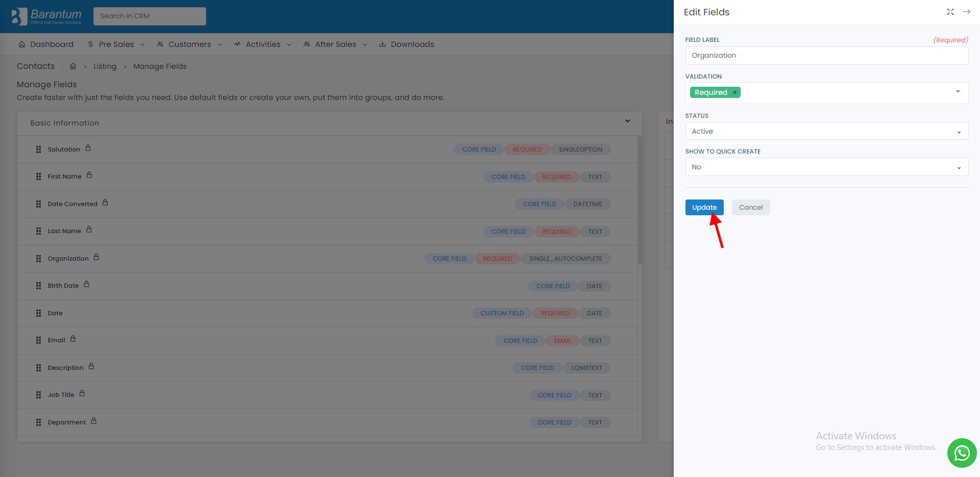Click drag handle of Job Title row
The height and width of the screenshot is (477, 980).
pos(38,395)
